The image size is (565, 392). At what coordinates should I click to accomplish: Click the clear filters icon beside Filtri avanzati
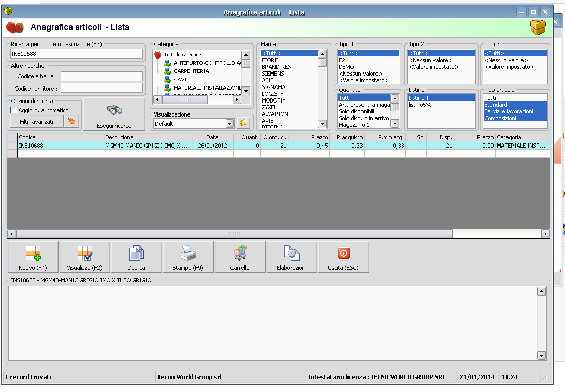71,122
